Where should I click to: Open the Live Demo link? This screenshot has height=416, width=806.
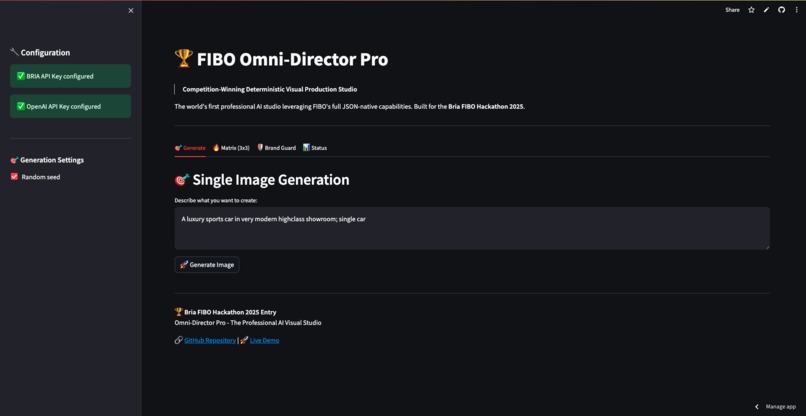click(265, 340)
